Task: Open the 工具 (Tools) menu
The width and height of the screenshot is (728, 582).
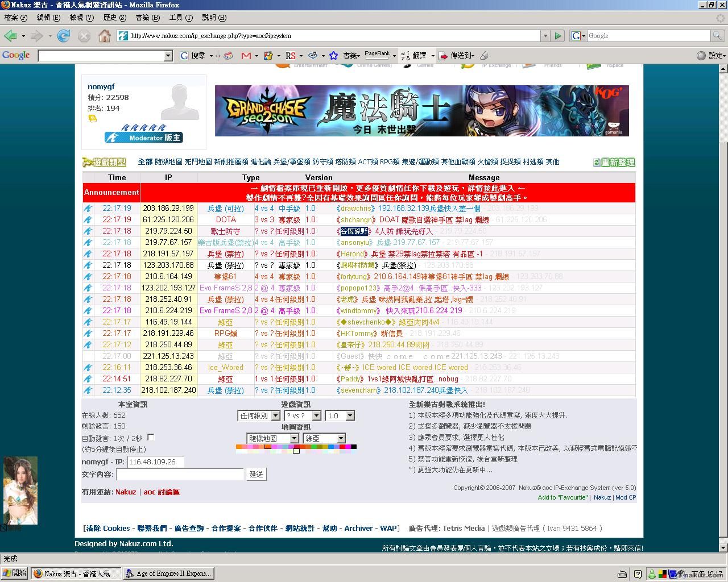Action: click(180, 18)
